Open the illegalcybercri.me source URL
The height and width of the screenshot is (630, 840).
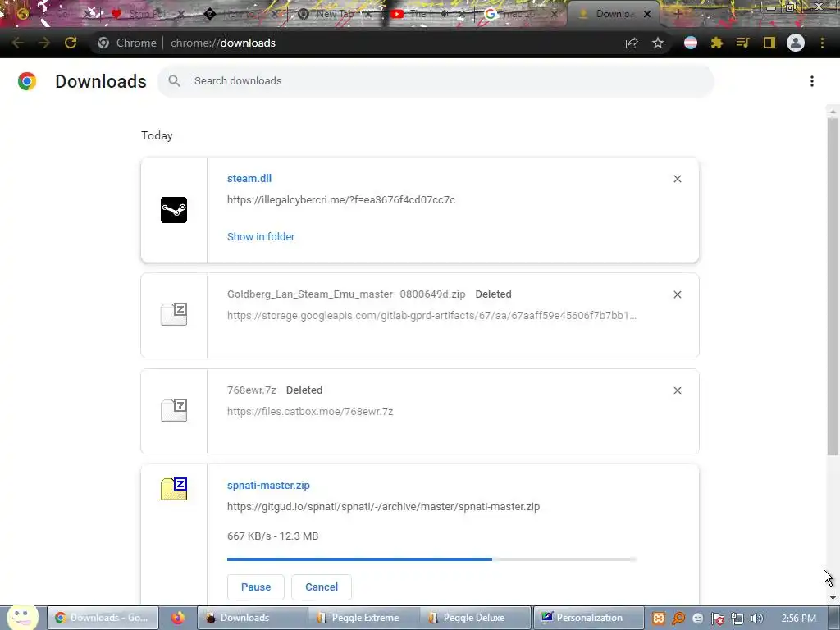341,200
